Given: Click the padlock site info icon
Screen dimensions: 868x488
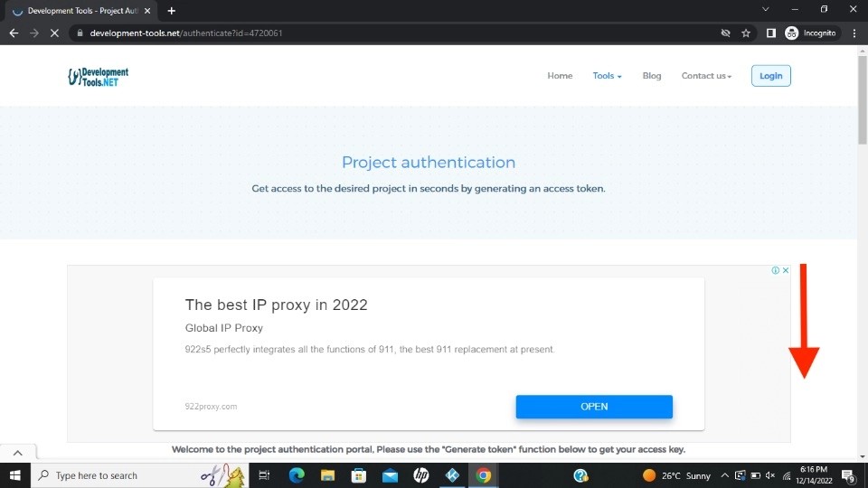Looking at the screenshot, I should [x=80, y=33].
